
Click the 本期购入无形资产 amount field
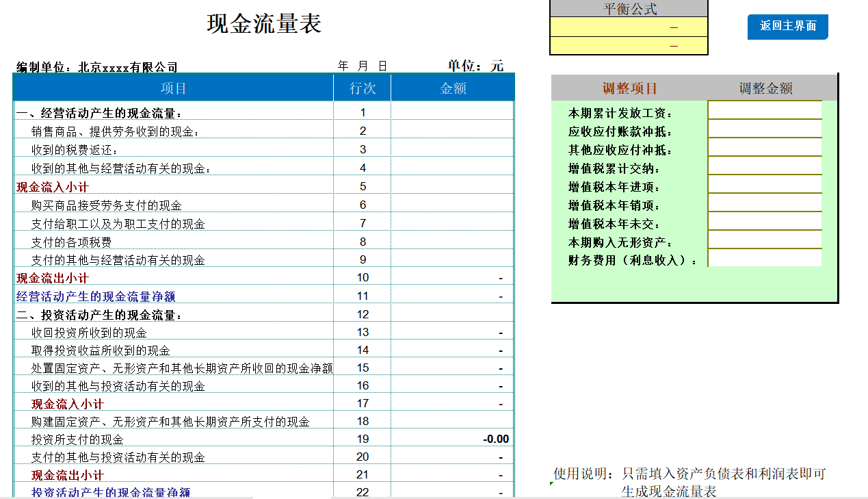click(764, 241)
